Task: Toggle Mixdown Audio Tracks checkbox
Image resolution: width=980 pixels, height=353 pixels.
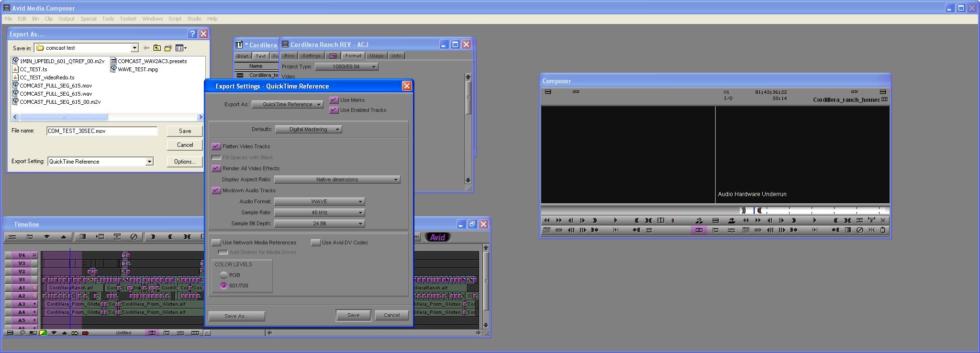Action: tap(216, 190)
